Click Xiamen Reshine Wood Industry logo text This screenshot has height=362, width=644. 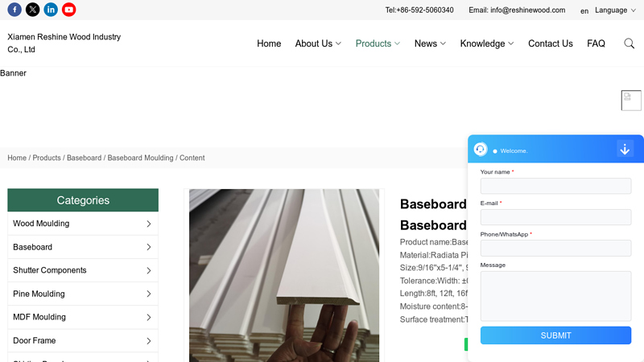click(64, 43)
